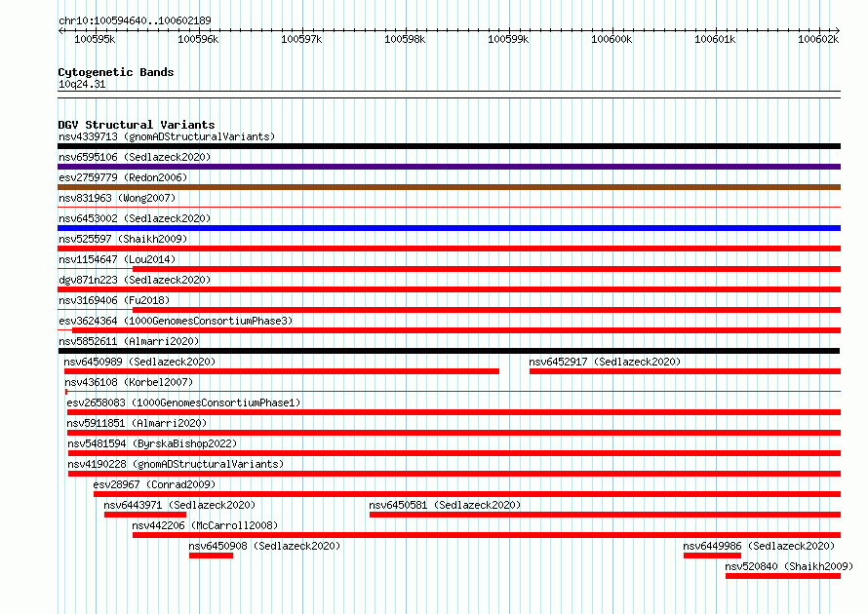The image size is (868, 614).
Task: Click black nsv5852611 variant bar
Action: click(449, 351)
